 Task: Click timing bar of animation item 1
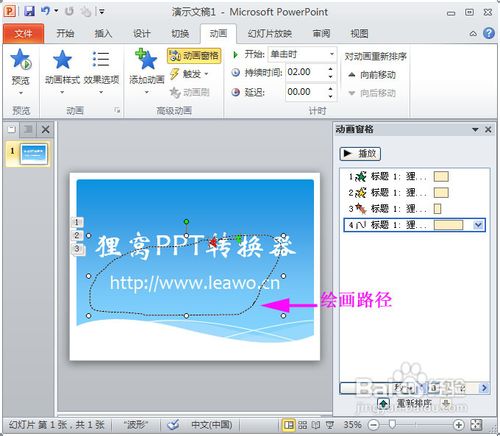coord(441,176)
